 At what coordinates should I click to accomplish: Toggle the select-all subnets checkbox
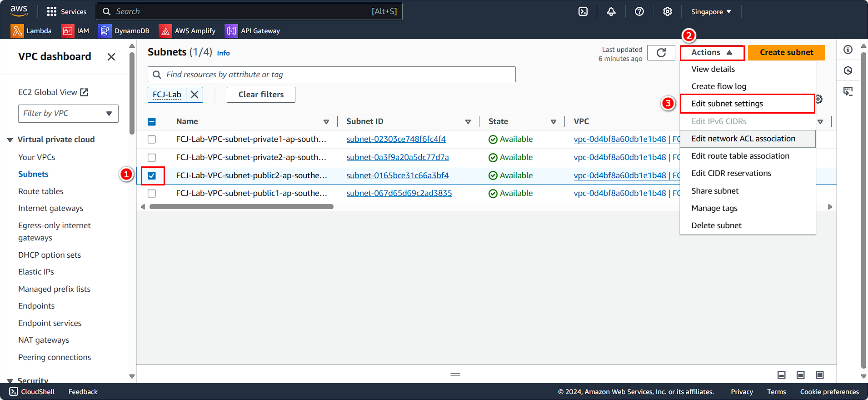[x=152, y=121]
